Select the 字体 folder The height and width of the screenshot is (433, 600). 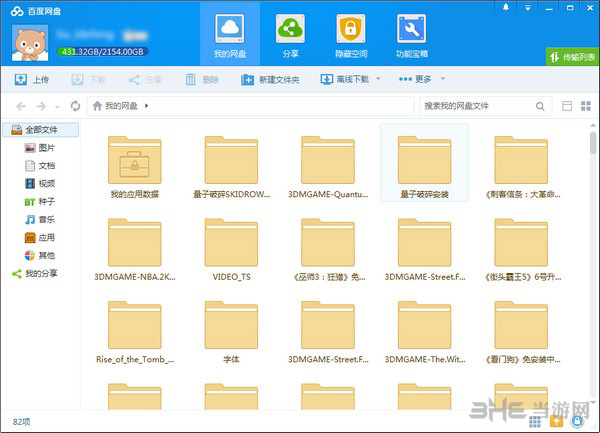click(232, 332)
